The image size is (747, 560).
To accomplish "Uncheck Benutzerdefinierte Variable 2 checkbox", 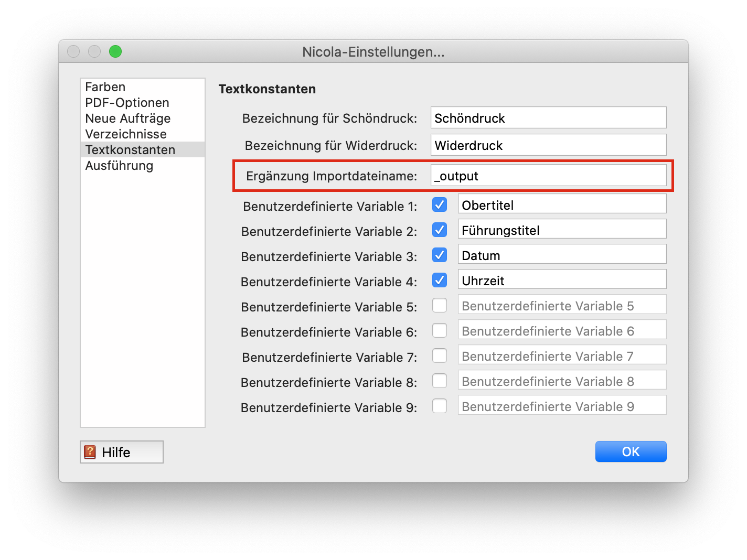I will (x=440, y=230).
